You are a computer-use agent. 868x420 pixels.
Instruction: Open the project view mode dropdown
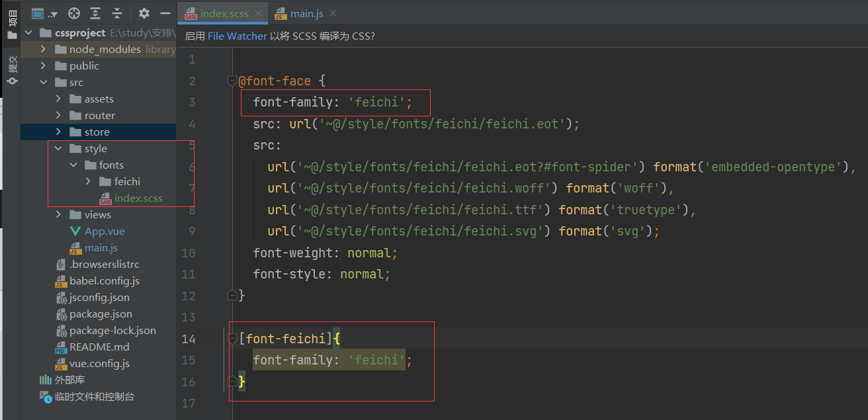pos(45,13)
